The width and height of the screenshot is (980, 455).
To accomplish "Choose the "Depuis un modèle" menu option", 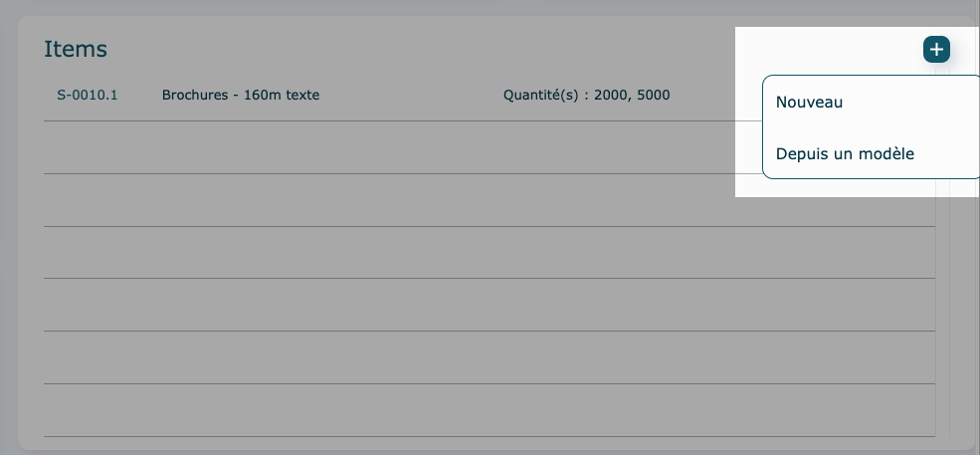I will coord(845,154).
